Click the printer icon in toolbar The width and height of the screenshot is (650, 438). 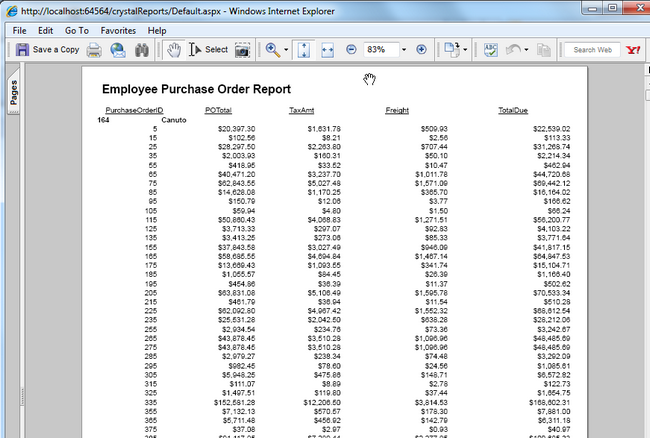pyautogui.click(x=94, y=50)
